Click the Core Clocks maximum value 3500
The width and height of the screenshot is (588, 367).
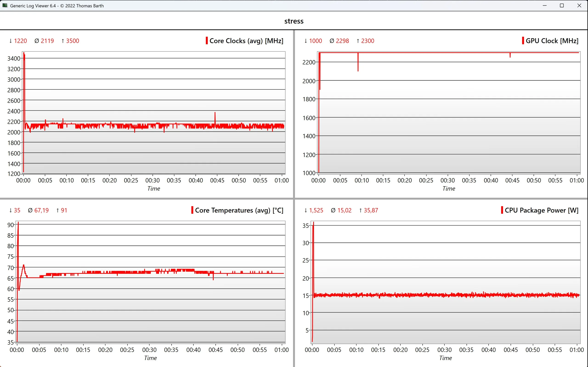(x=73, y=41)
